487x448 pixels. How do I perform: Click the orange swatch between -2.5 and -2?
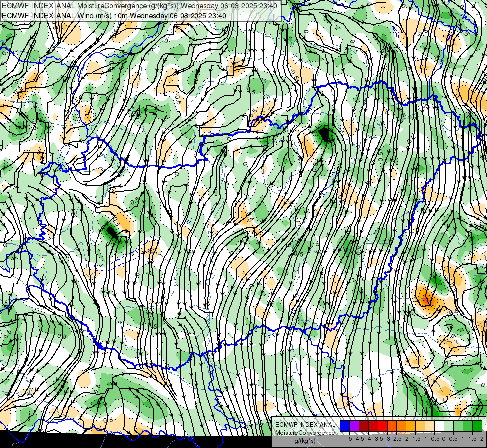click(401, 426)
